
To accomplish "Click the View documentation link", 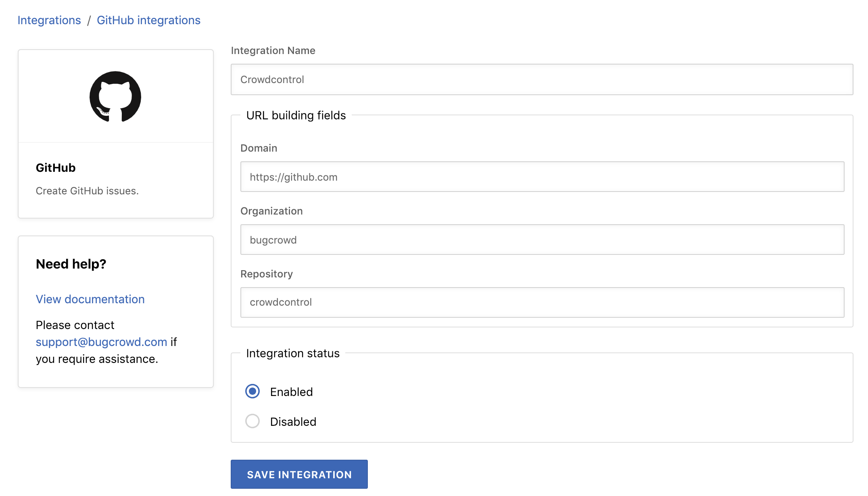I will (x=90, y=299).
